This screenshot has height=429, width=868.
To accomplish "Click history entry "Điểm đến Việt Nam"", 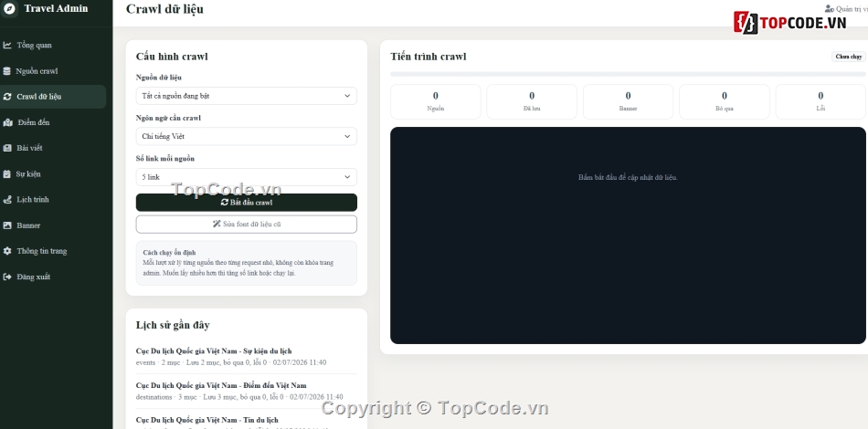I will [x=221, y=385].
